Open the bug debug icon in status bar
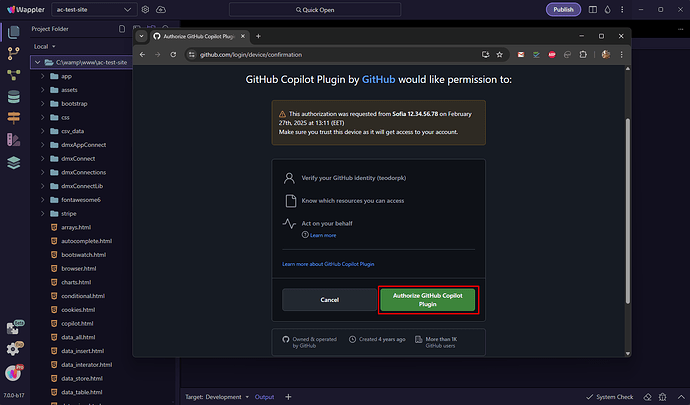Image resolution: width=690 pixels, height=405 pixels. [662, 397]
